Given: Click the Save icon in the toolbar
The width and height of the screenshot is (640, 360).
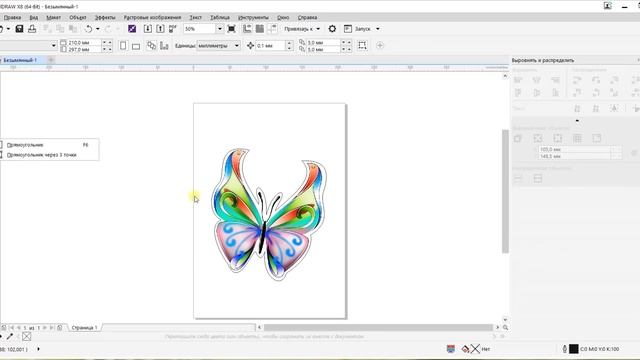Looking at the screenshot, I should click(x=19, y=29).
